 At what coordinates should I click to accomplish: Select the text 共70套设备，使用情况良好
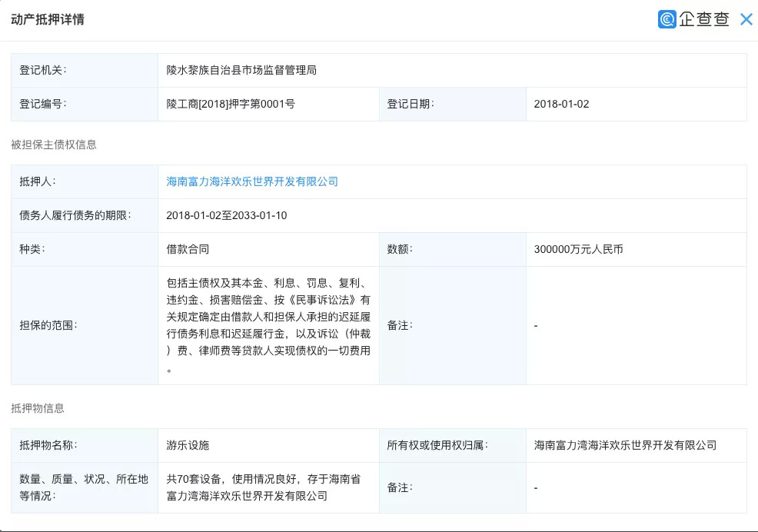(231, 479)
